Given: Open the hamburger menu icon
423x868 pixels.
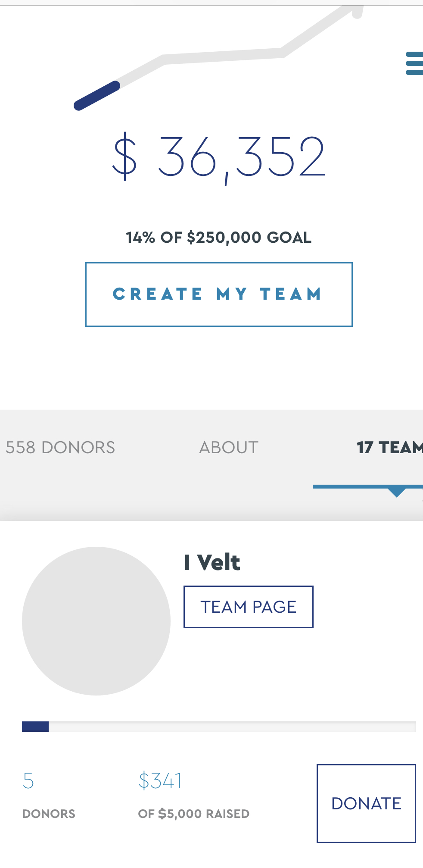Looking at the screenshot, I should 414,63.
